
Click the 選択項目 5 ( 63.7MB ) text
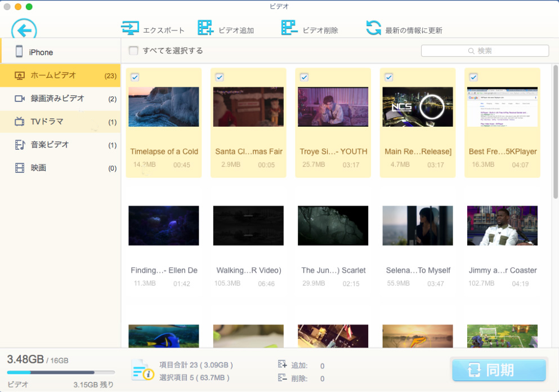(194, 377)
